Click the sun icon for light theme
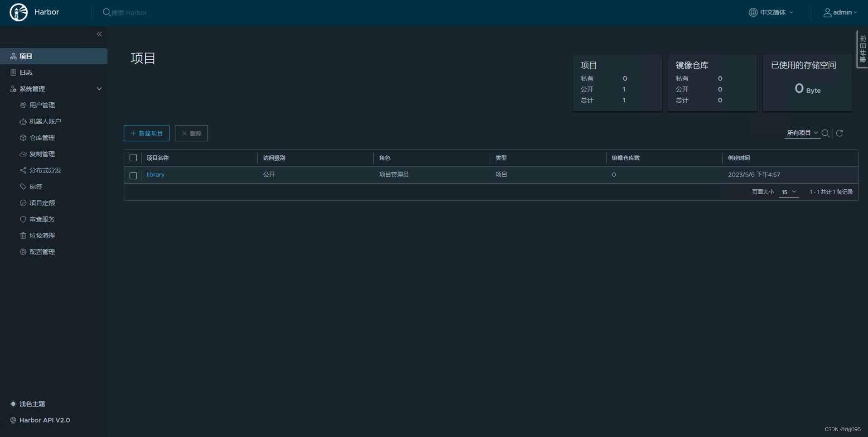 [x=13, y=404]
